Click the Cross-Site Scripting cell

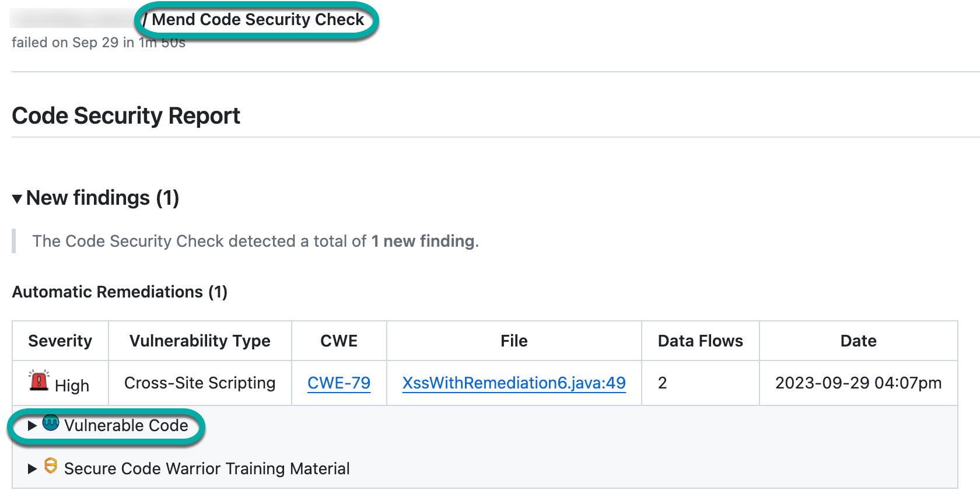tap(200, 383)
